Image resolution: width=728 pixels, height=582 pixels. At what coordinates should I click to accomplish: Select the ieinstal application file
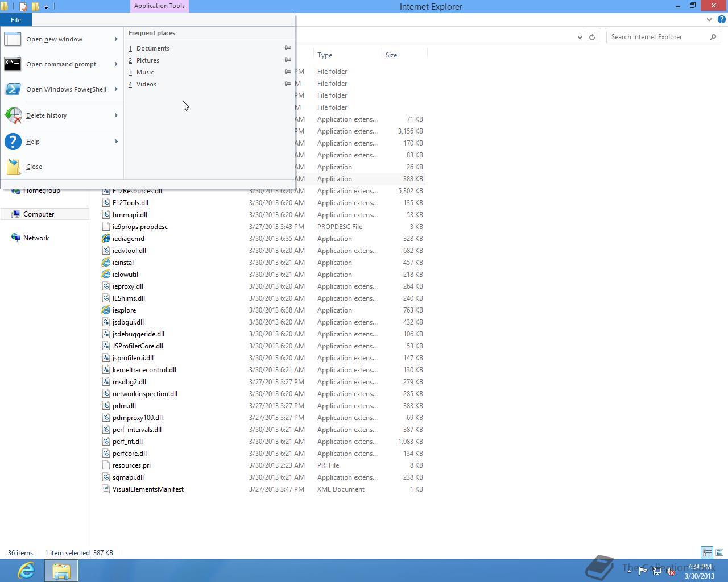(123, 263)
